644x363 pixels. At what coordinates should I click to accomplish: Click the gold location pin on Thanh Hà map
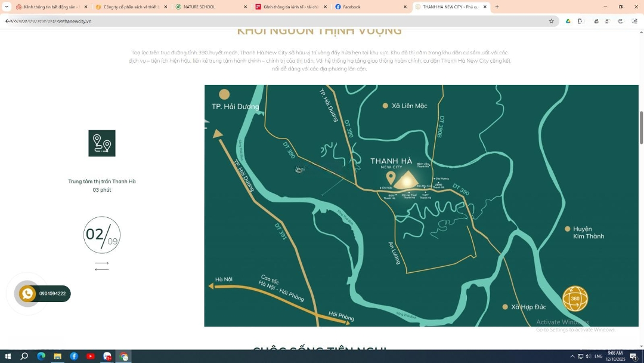[x=391, y=177]
